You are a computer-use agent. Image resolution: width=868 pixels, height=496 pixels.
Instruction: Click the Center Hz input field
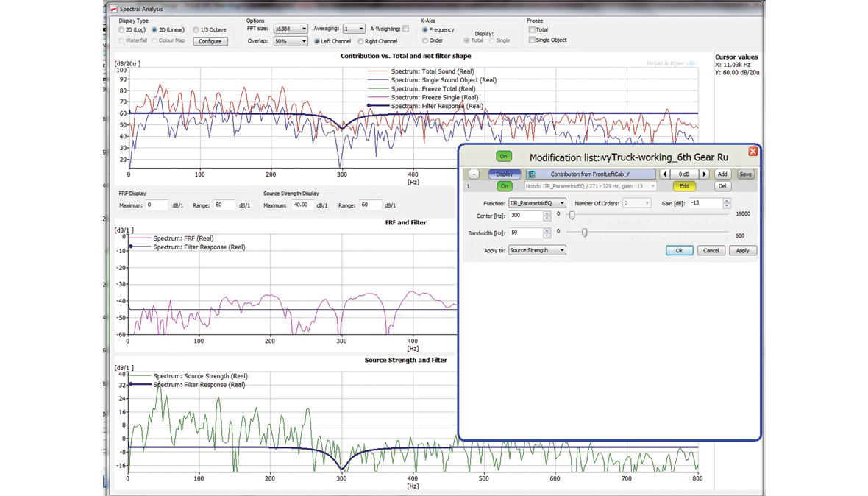524,216
